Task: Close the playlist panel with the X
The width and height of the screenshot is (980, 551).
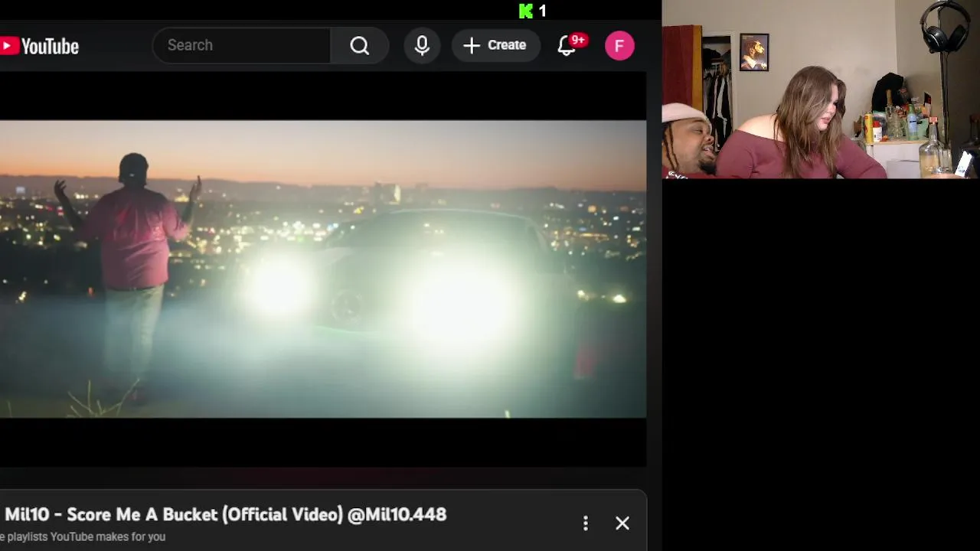Action: click(622, 523)
